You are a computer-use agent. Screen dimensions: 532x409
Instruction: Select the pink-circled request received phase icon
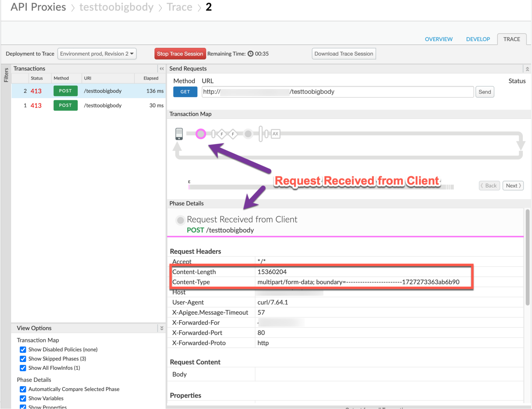coord(201,134)
